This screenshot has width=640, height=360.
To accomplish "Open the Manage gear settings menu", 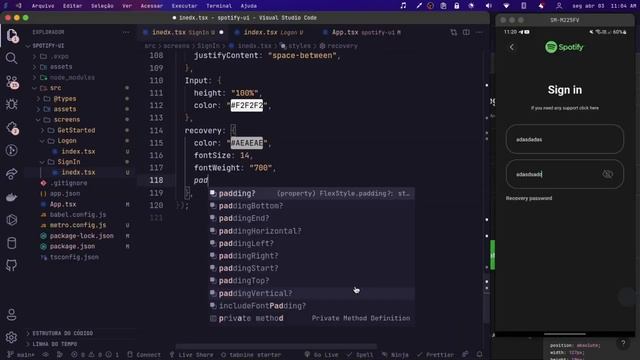I will (x=11, y=338).
